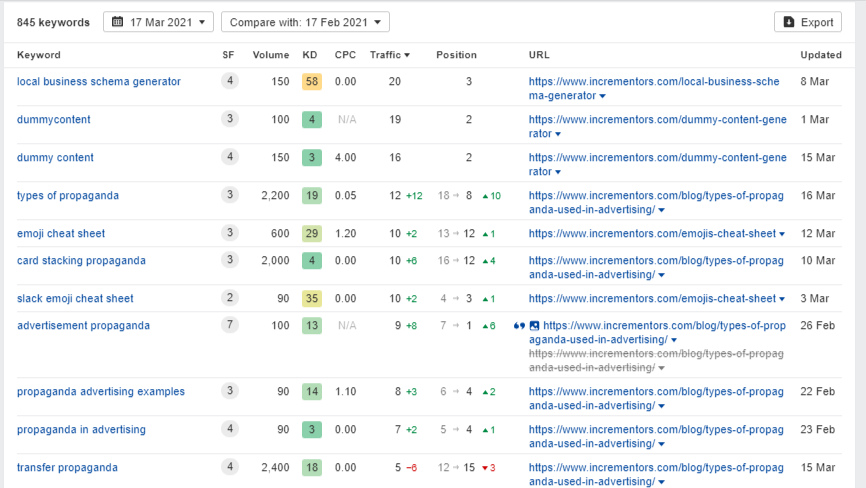Expand URL arrow in the emoji cheat sheet row
This screenshot has width=866, height=488.
point(782,234)
